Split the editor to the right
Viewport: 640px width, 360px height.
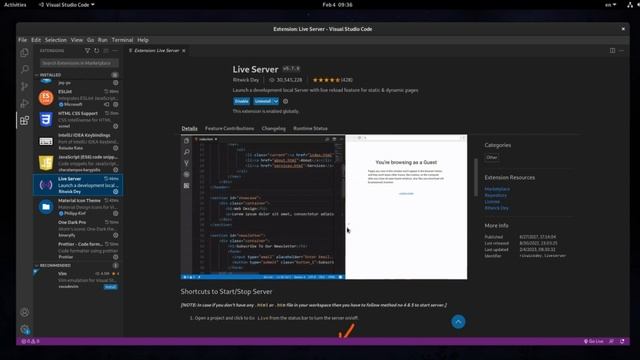pyautogui.click(x=612, y=51)
